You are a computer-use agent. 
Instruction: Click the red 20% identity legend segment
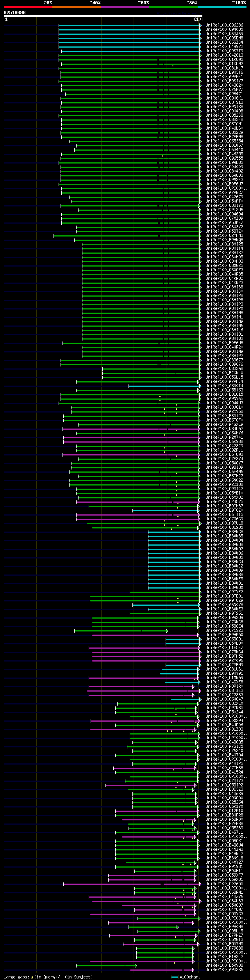pos(28,7)
